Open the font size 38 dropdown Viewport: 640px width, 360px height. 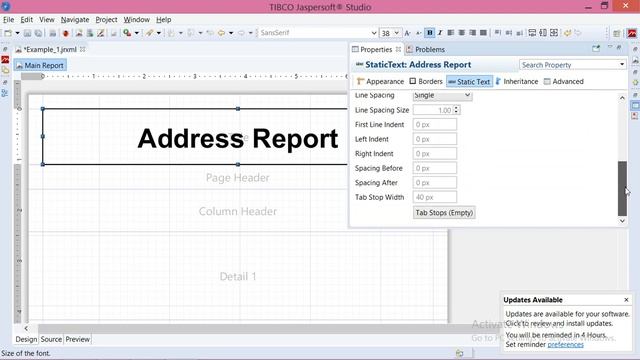(396, 33)
